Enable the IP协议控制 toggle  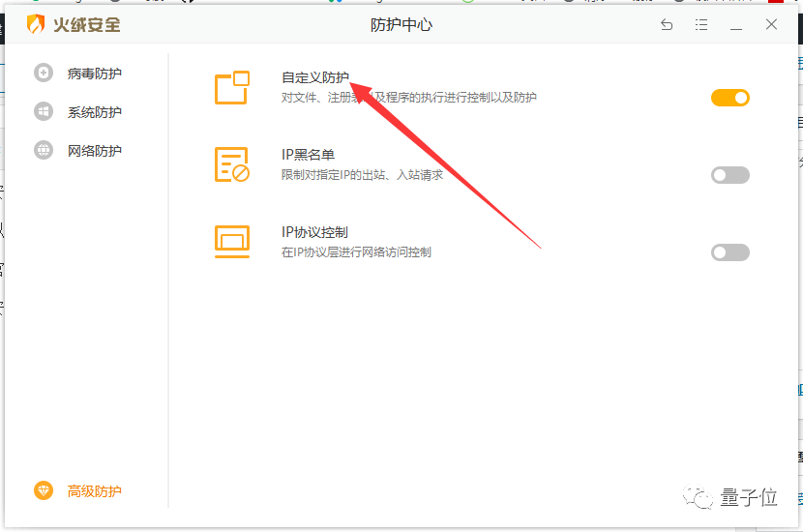(x=729, y=252)
